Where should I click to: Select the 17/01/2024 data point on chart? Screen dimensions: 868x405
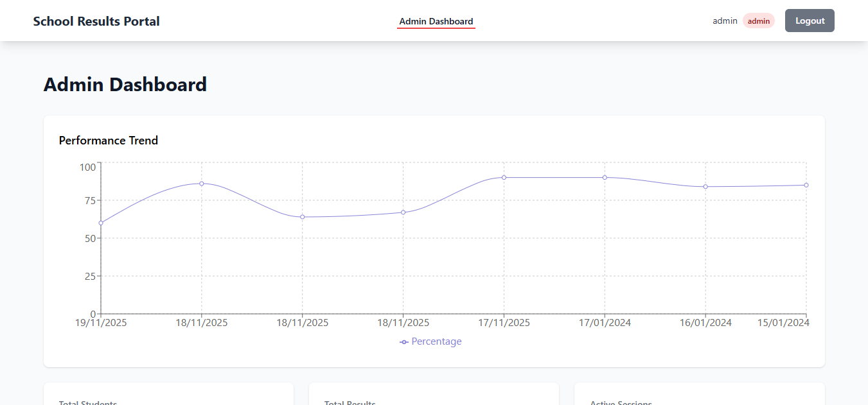(x=605, y=177)
